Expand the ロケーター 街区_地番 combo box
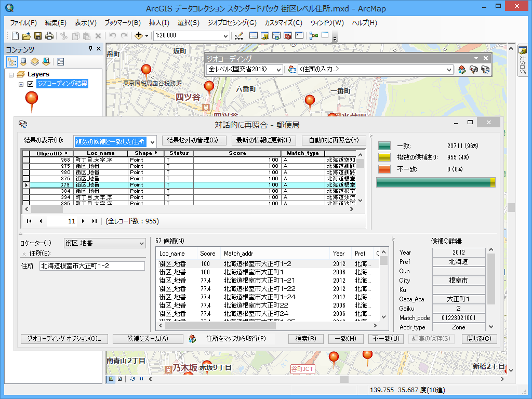 (x=141, y=243)
